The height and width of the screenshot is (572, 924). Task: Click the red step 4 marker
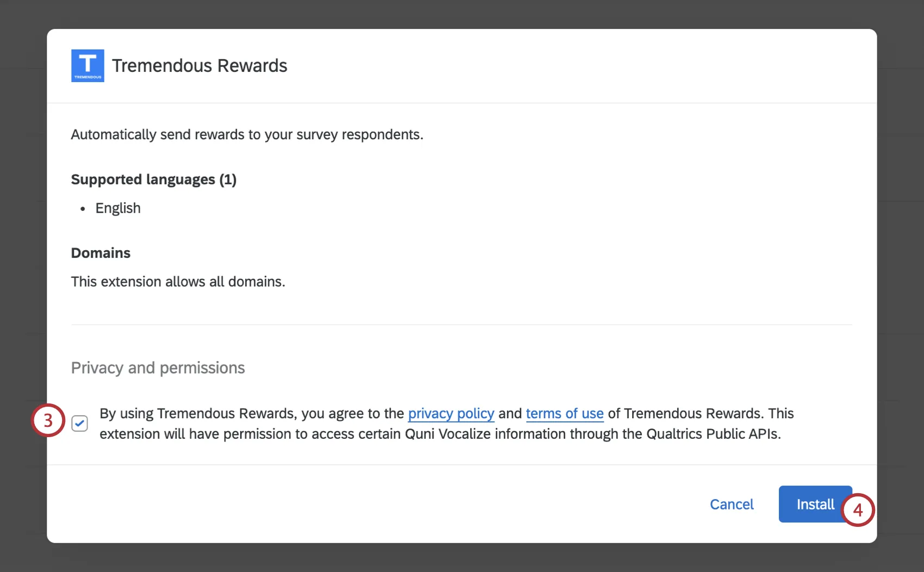pos(858,510)
